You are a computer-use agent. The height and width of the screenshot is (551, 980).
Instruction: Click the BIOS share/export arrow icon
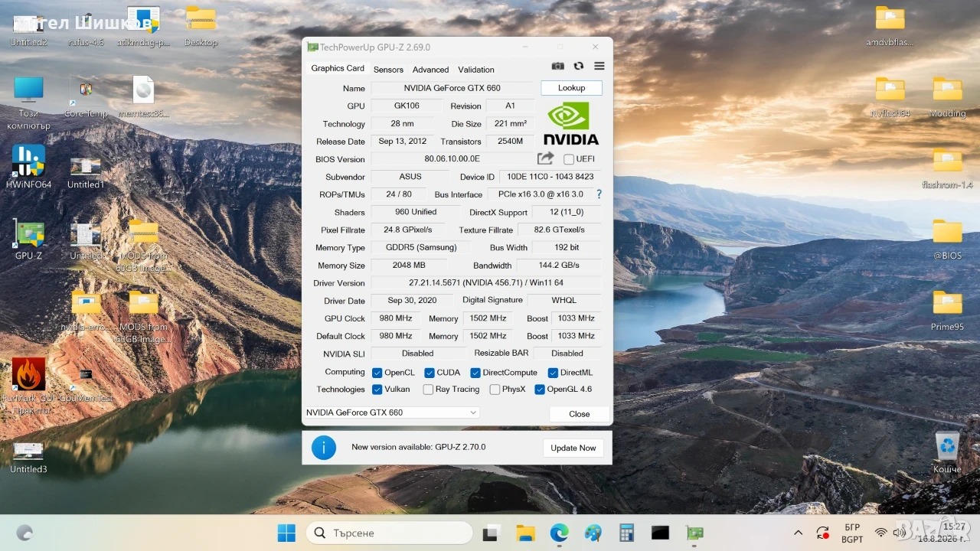[545, 158]
